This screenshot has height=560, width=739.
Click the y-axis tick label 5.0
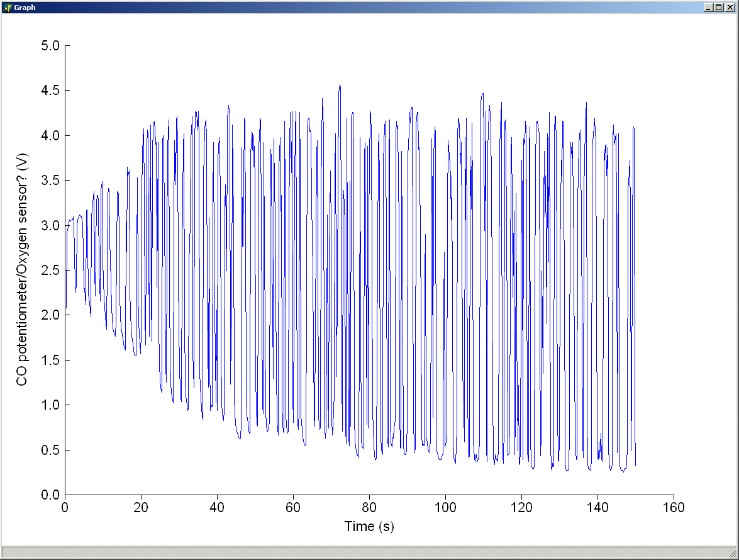[50, 46]
